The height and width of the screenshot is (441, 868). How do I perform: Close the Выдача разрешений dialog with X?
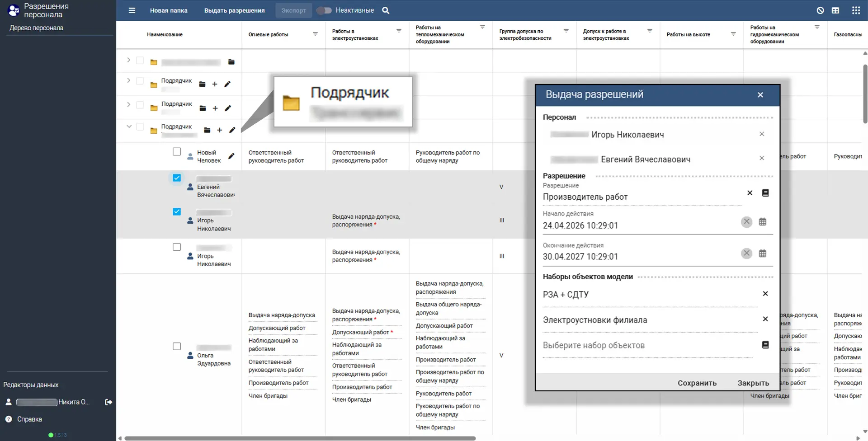(x=760, y=95)
